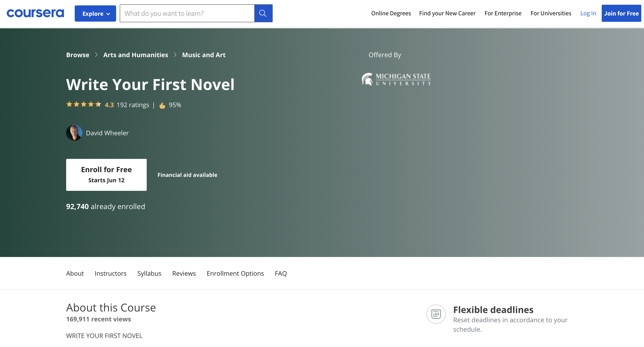Click the Flexible deadlines calendar icon

pyautogui.click(x=436, y=314)
